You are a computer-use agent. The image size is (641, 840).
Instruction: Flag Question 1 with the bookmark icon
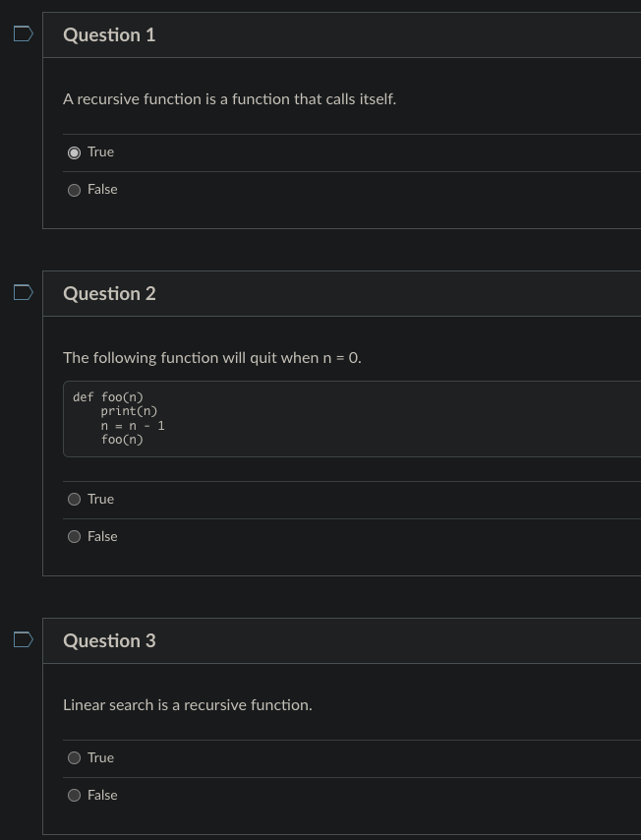[x=23, y=33]
